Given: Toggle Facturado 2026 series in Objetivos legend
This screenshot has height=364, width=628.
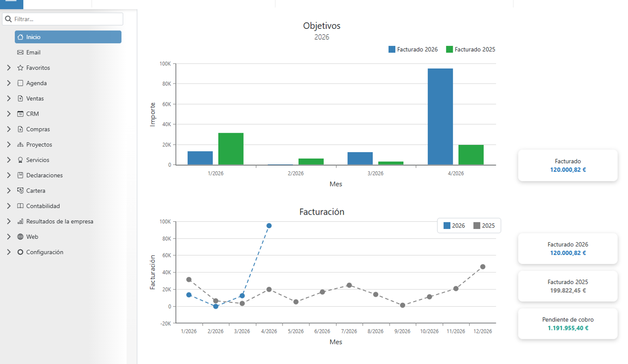Looking at the screenshot, I should tap(413, 49).
